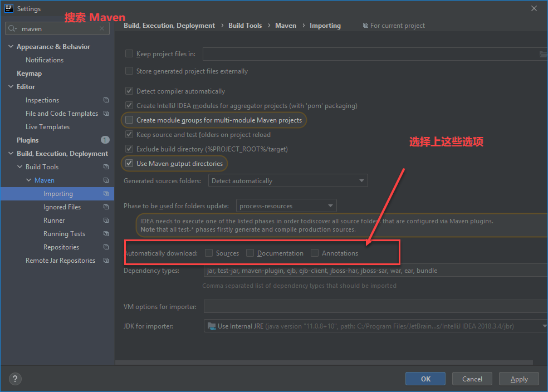Viewport: 548px width, 392px height.
Task: Select Running Tests under Maven
Action: tap(64, 234)
